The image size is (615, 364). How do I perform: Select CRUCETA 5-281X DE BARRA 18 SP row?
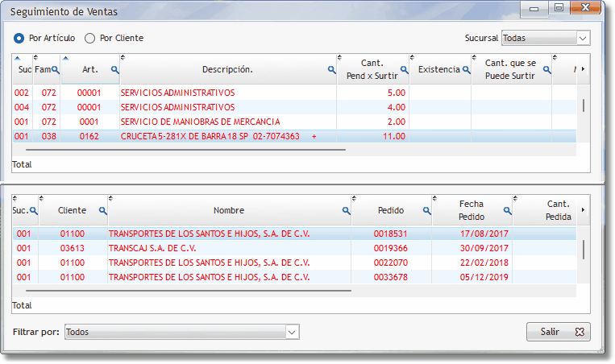(294, 136)
